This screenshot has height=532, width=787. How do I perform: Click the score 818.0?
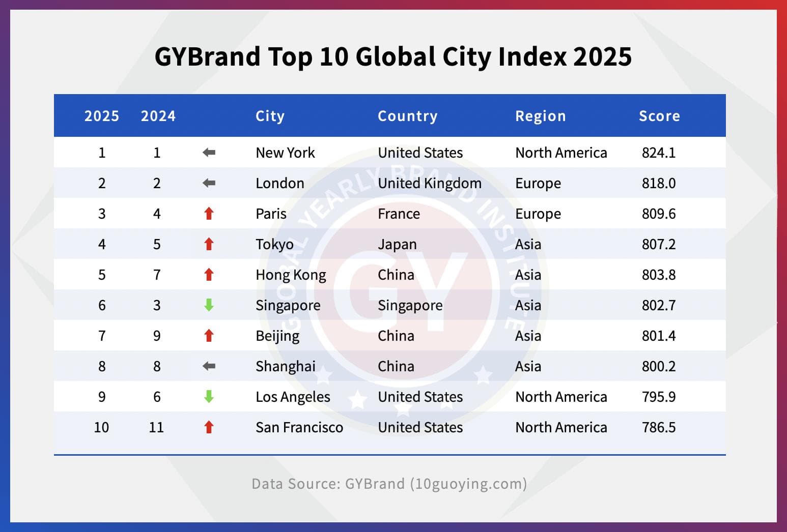(659, 183)
